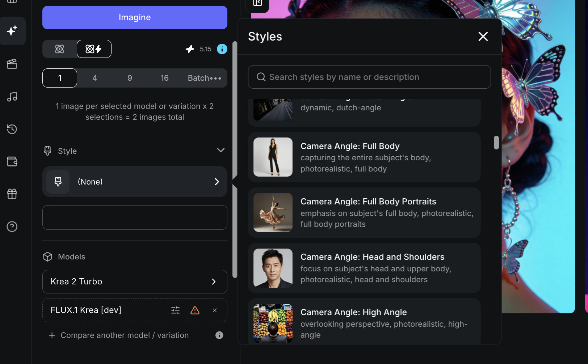Open the wallet sidebar icon
588x364 pixels.
[12, 161]
